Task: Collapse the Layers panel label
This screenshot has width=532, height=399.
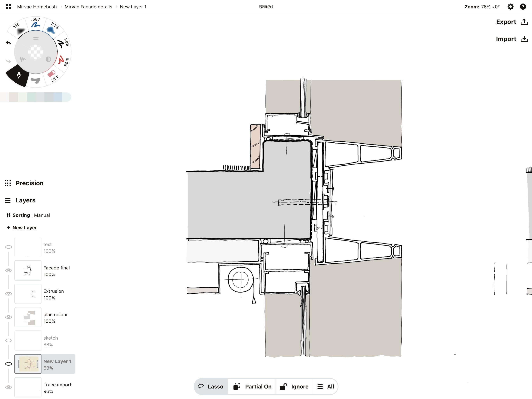Action: coord(26,200)
